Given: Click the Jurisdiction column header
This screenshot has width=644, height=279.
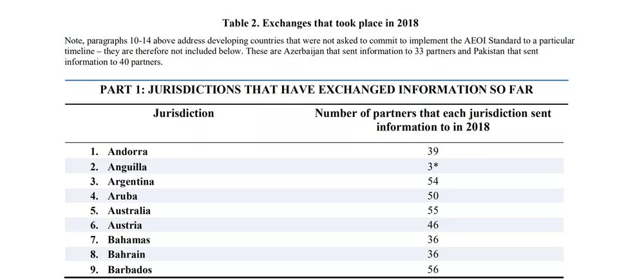Looking at the screenshot, I should click(184, 114).
